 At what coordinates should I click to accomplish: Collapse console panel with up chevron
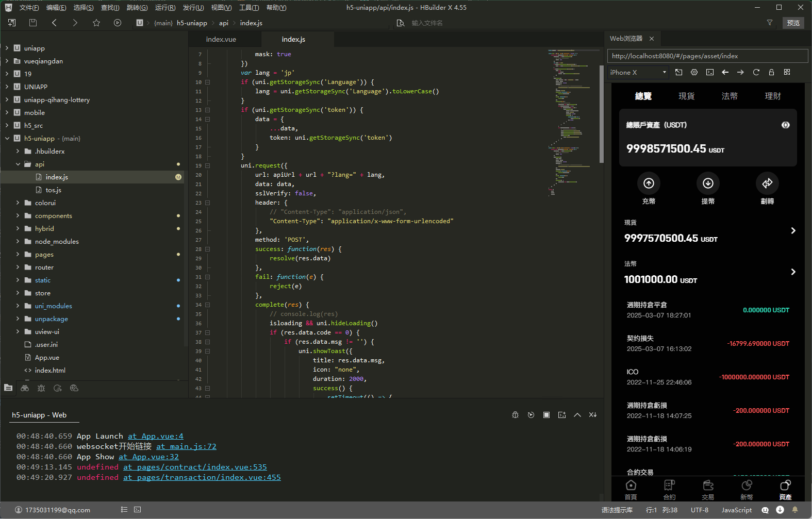pyautogui.click(x=577, y=415)
